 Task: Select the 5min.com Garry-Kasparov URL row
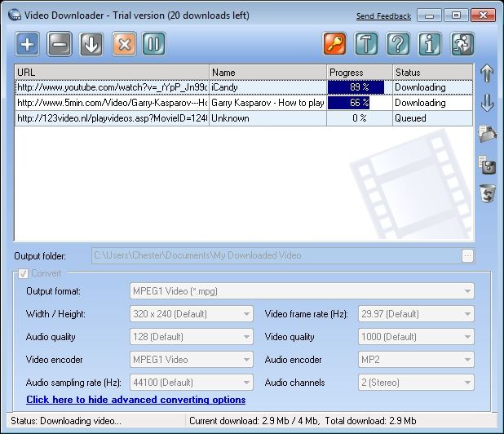112,103
